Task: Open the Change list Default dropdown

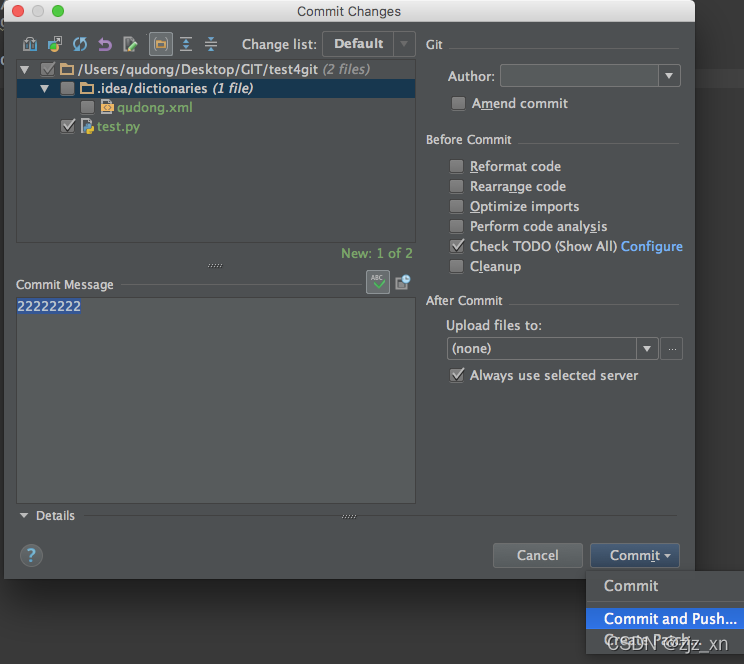Action: [x=369, y=44]
